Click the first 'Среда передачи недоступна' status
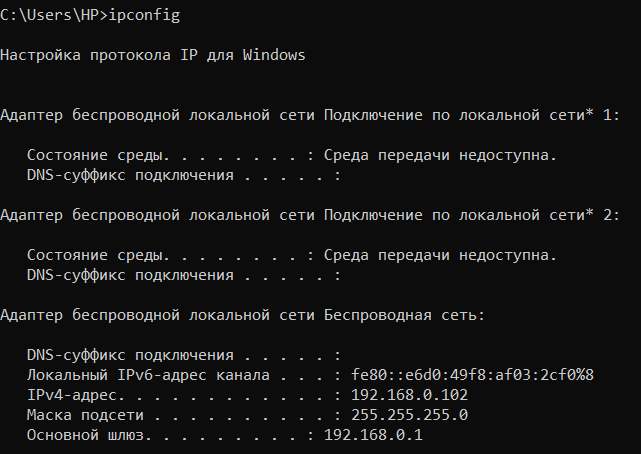641x454 pixels. (440, 155)
